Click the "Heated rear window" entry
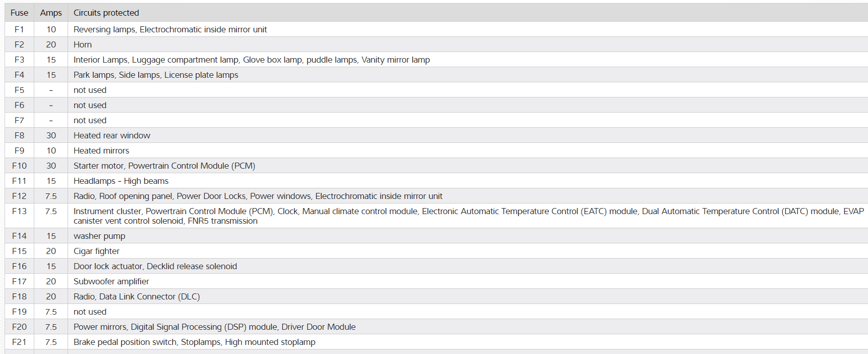868x354 pixels. [x=111, y=135]
